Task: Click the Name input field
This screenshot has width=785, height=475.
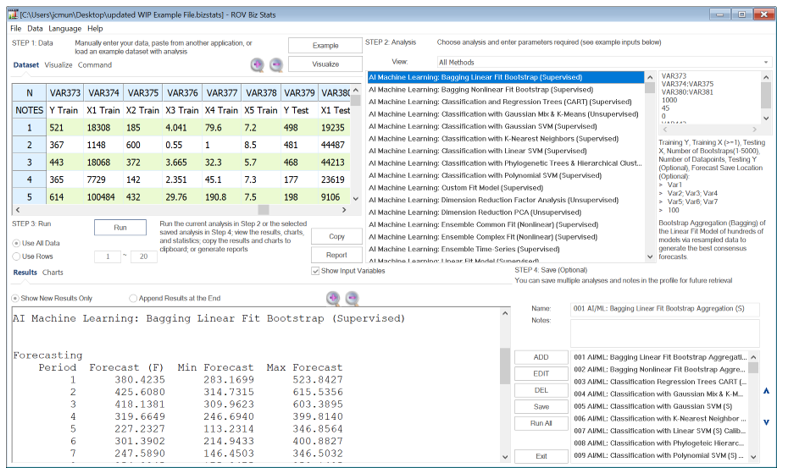Action: tap(664, 309)
